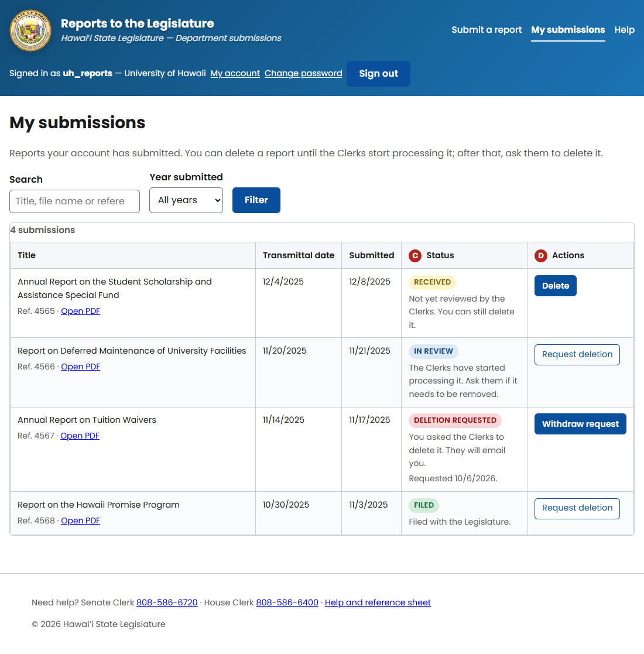Image resolution: width=644 pixels, height=654 pixels.
Task: Open the Submit a report page
Action: pos(487,30)
